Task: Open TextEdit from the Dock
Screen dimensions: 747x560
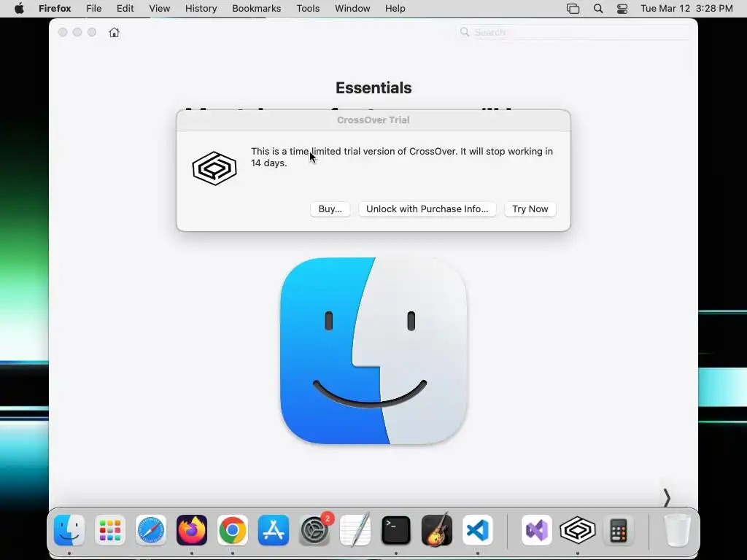Action: [355, 530]
